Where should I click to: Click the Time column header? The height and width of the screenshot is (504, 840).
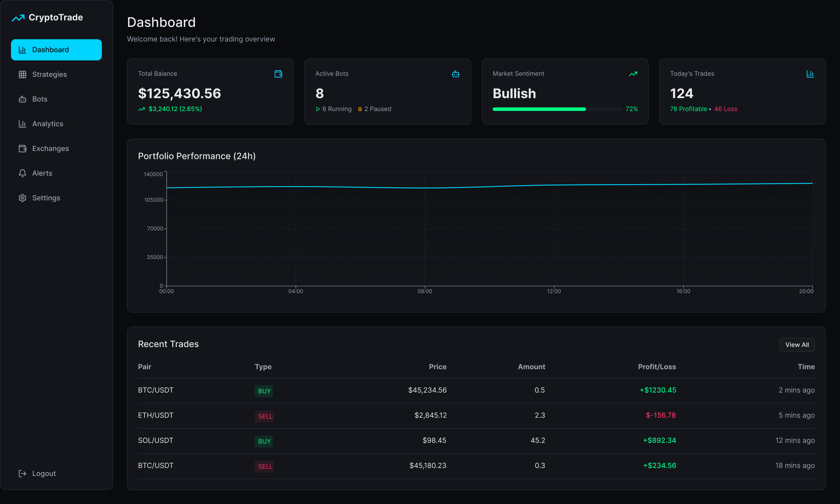point(806,367)
